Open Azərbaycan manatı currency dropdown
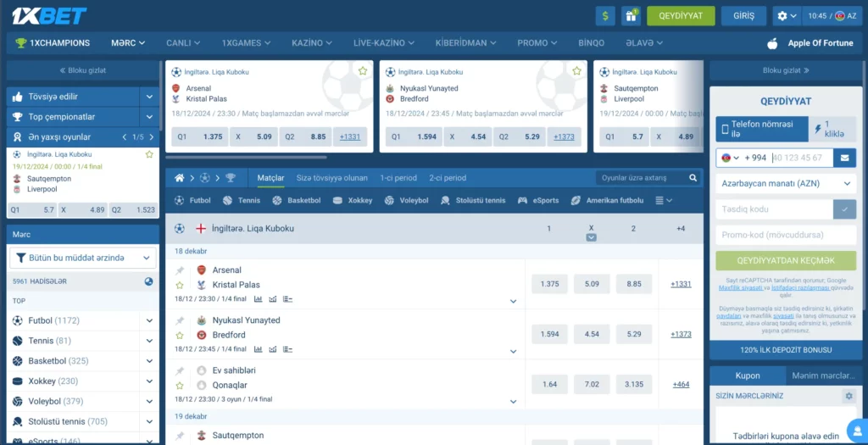 pyautogui.click(x=785, y=183)
